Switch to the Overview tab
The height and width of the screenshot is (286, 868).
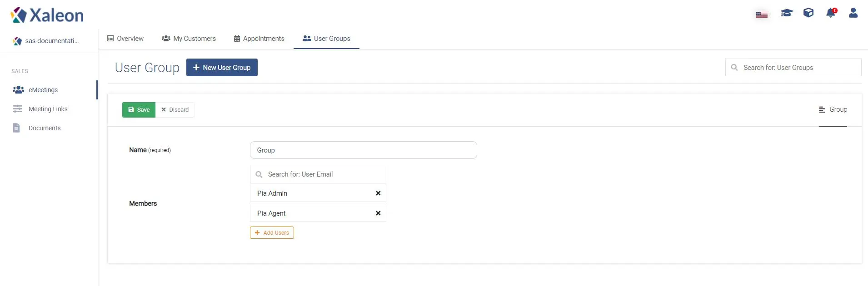click(125, 39)
